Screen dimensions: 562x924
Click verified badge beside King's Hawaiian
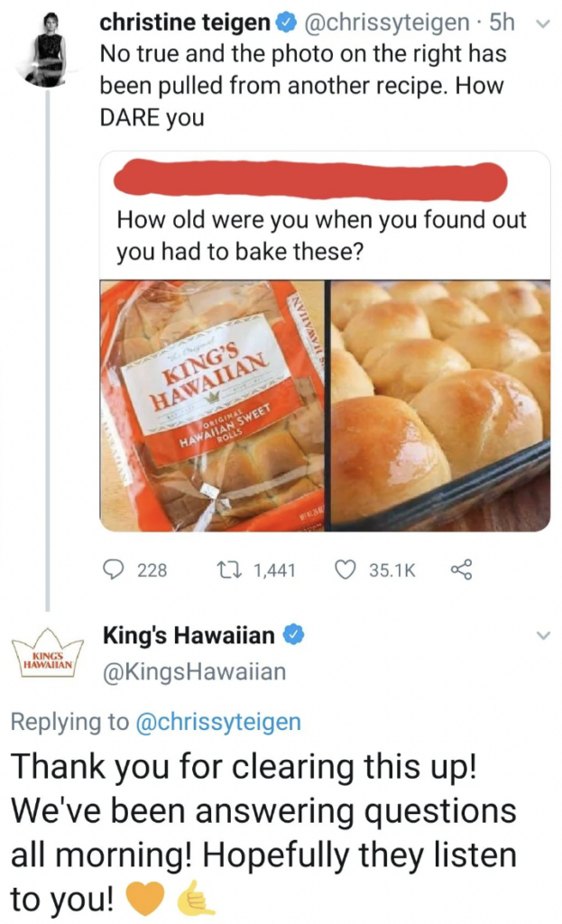[x=293, y=635]
